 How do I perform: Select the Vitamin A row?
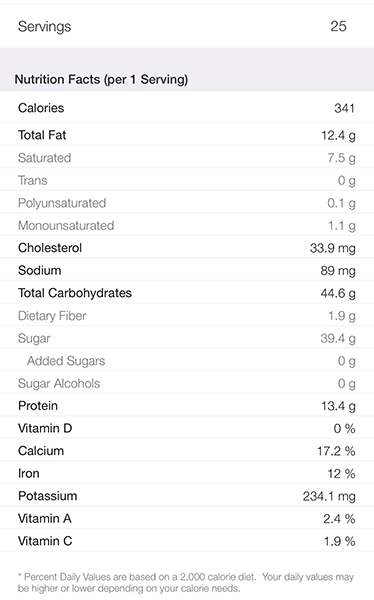tap(187, 518)
